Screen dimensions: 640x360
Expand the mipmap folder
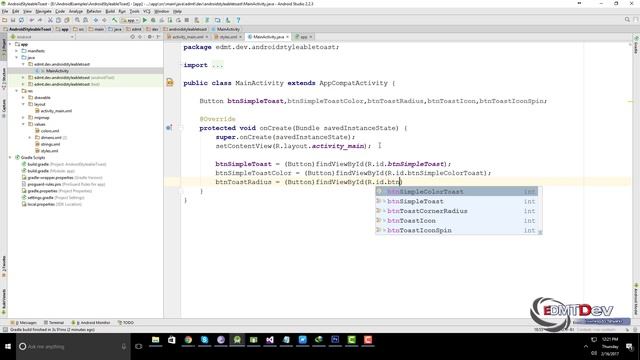pos(23,118)
